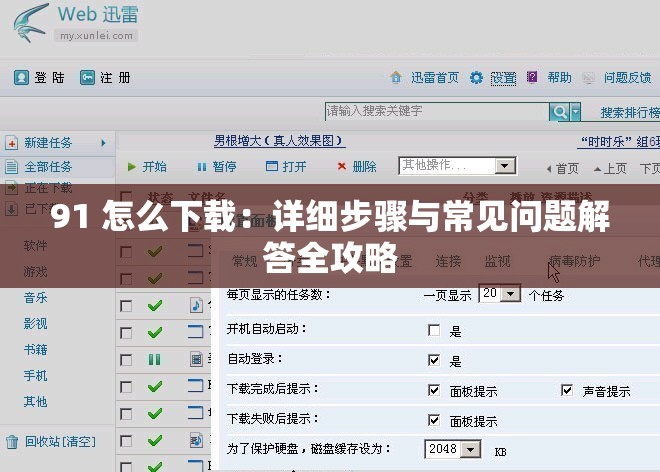Click the 时时乐 ad link
The height and width of the screenshot is (472, 660).
tap(620, 142)
